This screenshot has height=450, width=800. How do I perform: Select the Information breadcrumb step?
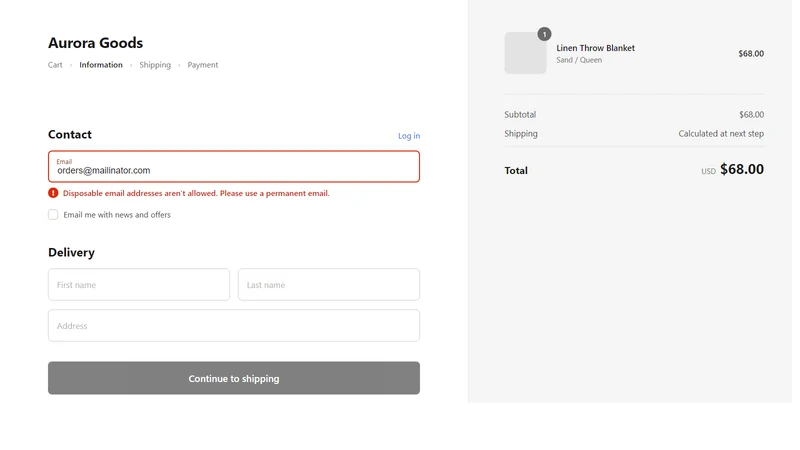(x=101, y=65)
